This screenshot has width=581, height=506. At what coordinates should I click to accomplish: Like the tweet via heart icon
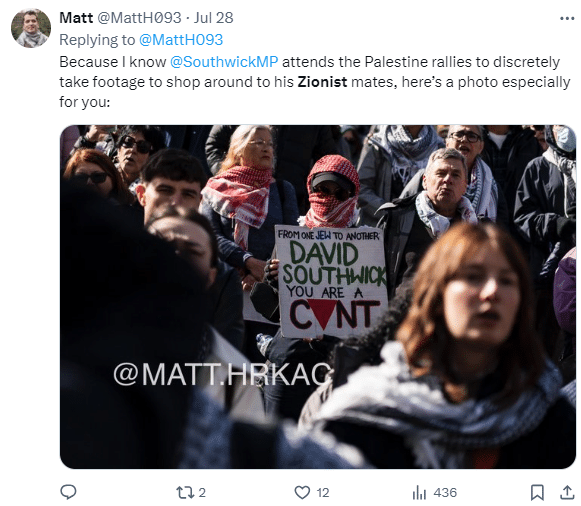pos(302,492)
